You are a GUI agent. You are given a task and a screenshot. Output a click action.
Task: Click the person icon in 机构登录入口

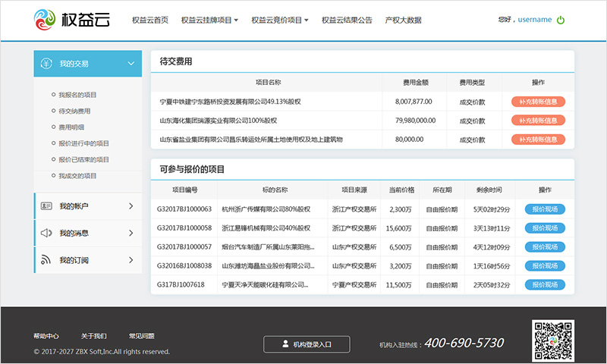[x=285, y=344]
